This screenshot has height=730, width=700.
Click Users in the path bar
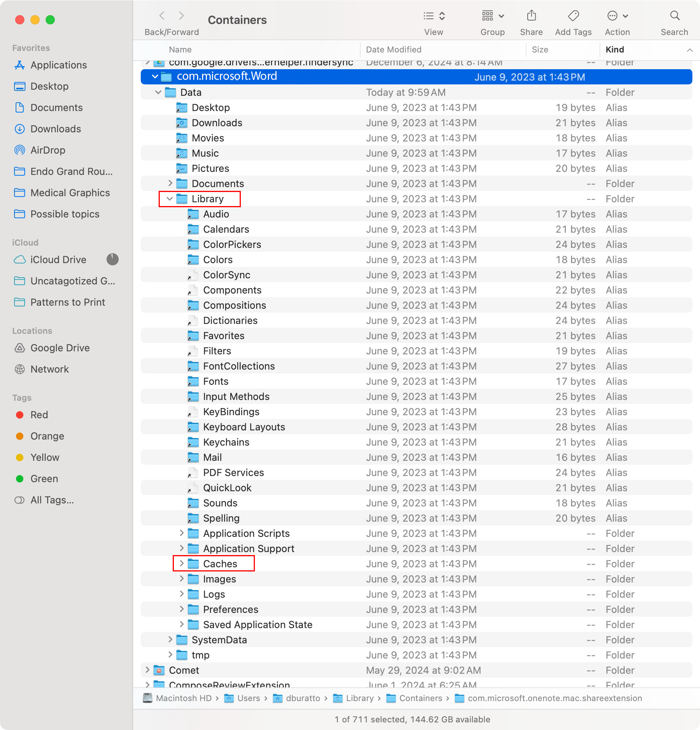[x=248, y=698]
